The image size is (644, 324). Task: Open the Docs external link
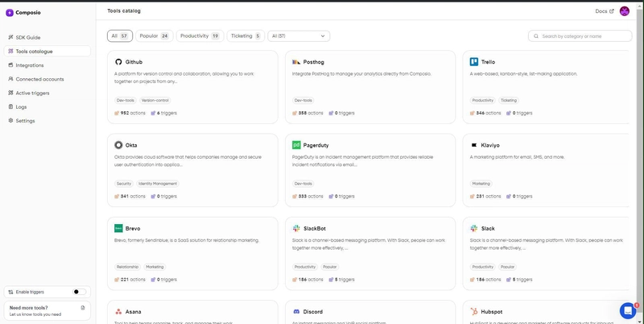pyautogui.click(x=605, y=11)
